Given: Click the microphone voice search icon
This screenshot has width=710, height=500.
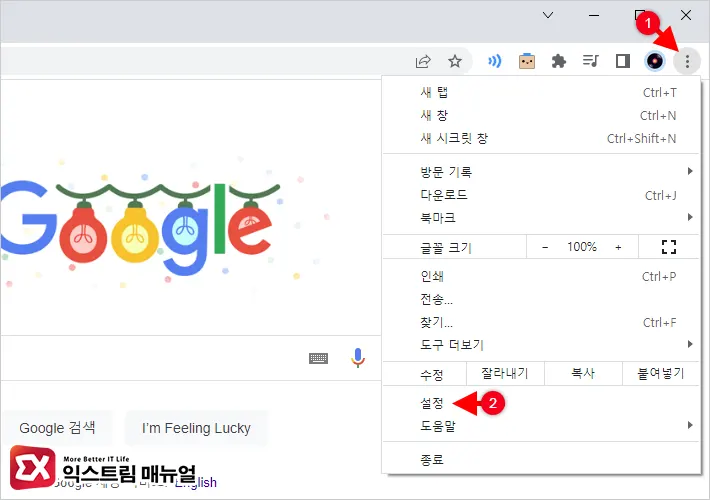Looking at the screenshot, I should 358,358.
